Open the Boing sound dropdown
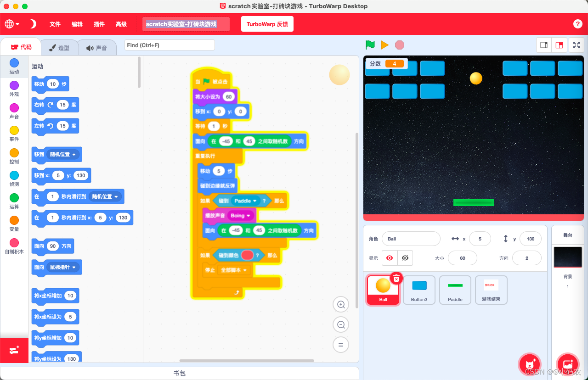 pyautogui.click(x=241, y=216)
